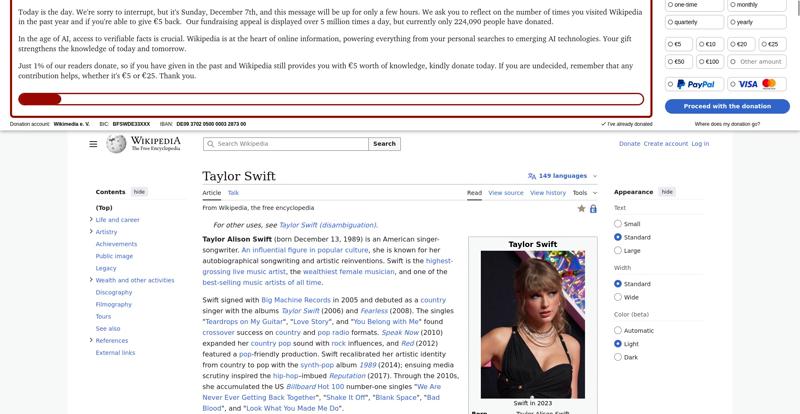The width and height of the screenshot is (800, 414).
Task: Select the €20 donation amount
Action: (741, 44)
